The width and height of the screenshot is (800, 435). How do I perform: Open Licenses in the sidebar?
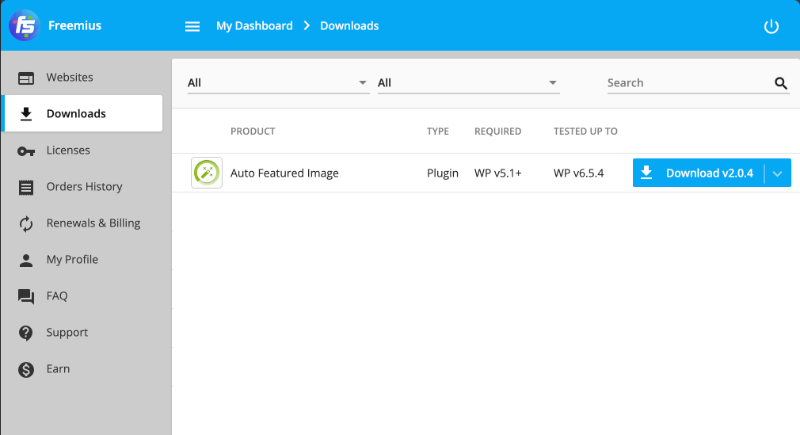(x=82, y=150)
